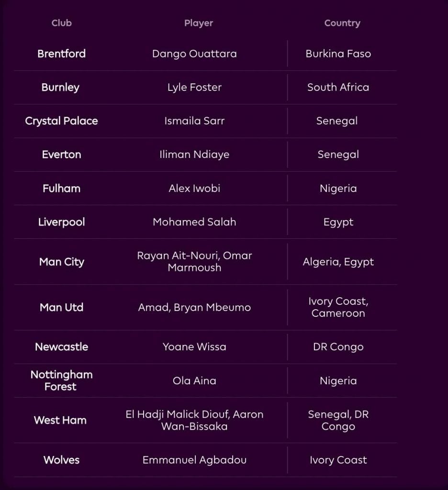Select player Ismaila Sarr
448x490 pixels.
coord(194,121)
